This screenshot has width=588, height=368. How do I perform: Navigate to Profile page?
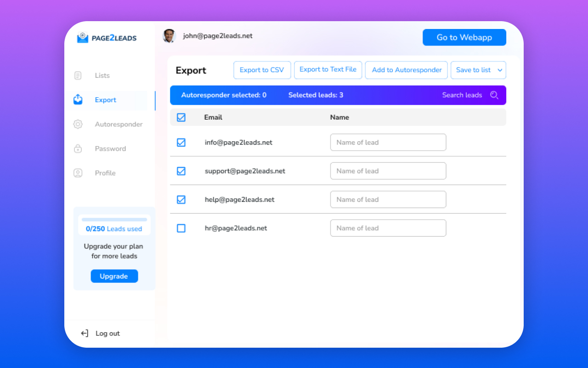(x=105, y=173)
